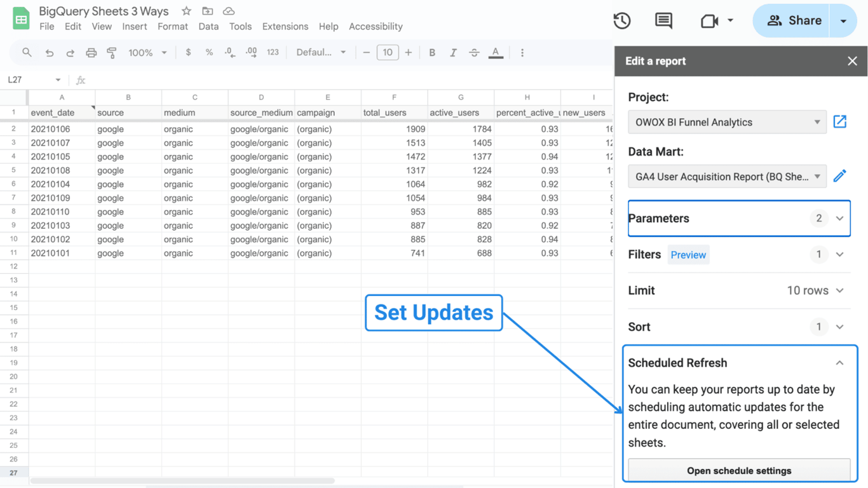This screenshot has width=868, height=488.
Task: Check the cloud save status icon
Action: (x=229, y=11)
